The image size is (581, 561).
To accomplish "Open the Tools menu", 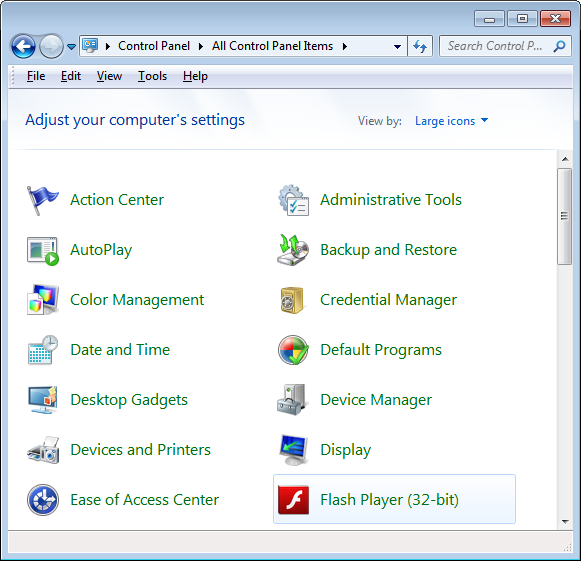I will point(152,76).
